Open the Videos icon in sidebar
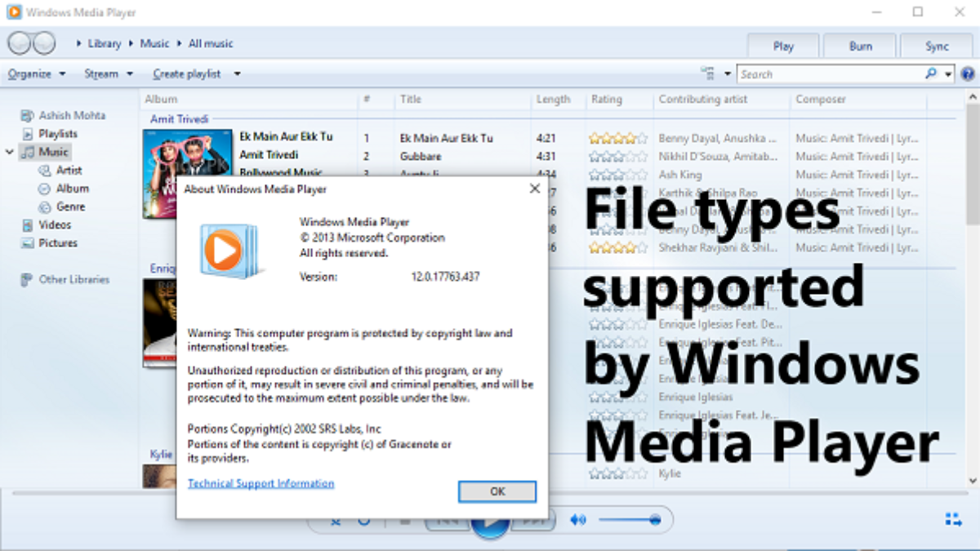The width and height of the screenshot is (980, 551). (x=28, y=224)
